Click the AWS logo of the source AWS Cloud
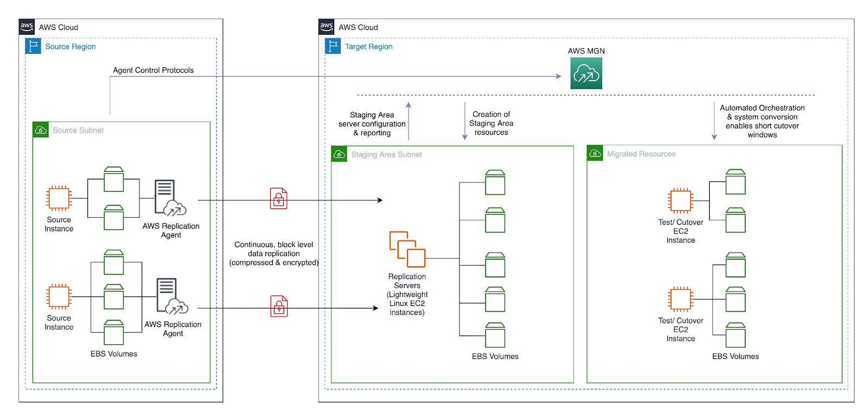The image size is (868, 416). click(x=27, y=27)
